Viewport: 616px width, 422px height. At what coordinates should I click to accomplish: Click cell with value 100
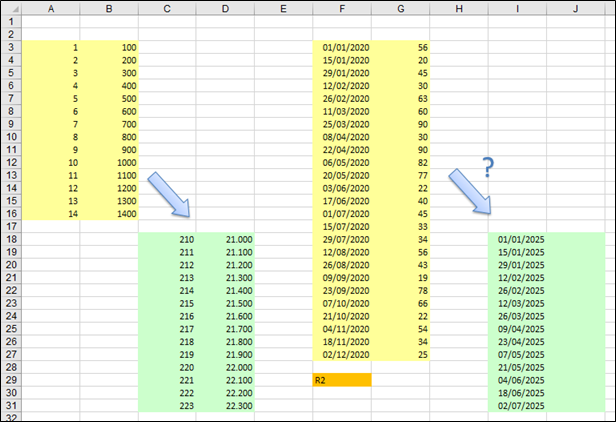pos(109,47)
